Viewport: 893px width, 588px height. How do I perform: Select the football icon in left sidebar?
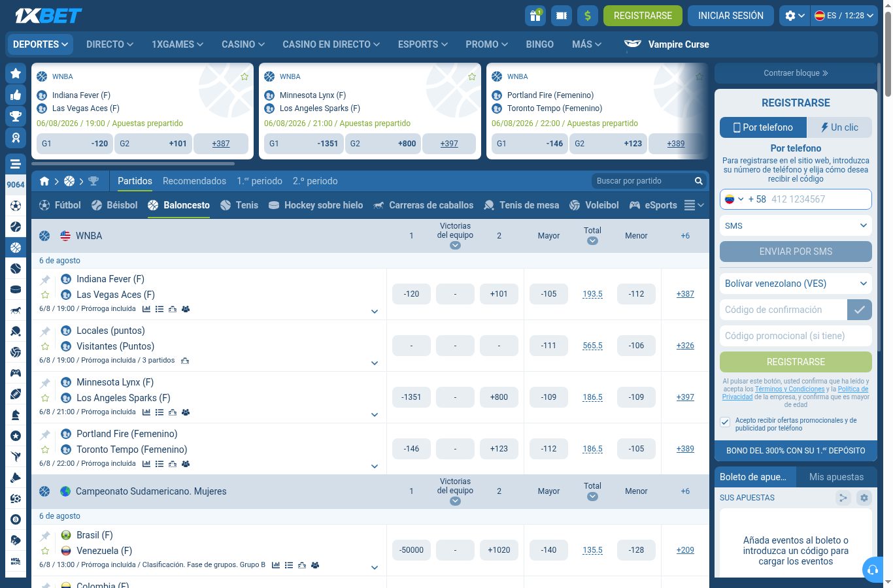[16, 206]
